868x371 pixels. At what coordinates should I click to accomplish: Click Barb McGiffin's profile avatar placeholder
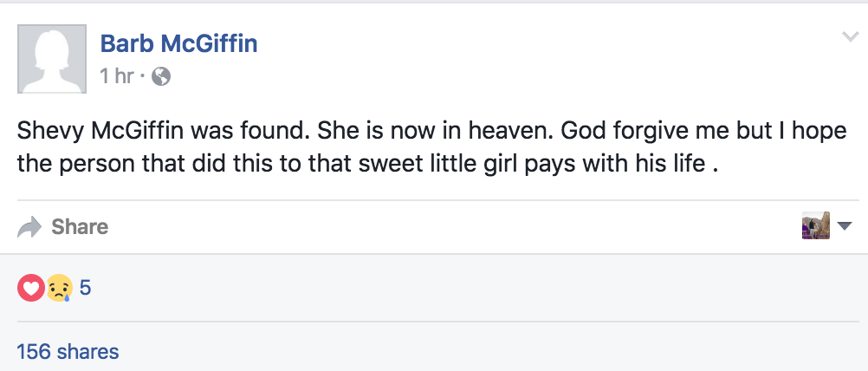[x=52, y=59]
